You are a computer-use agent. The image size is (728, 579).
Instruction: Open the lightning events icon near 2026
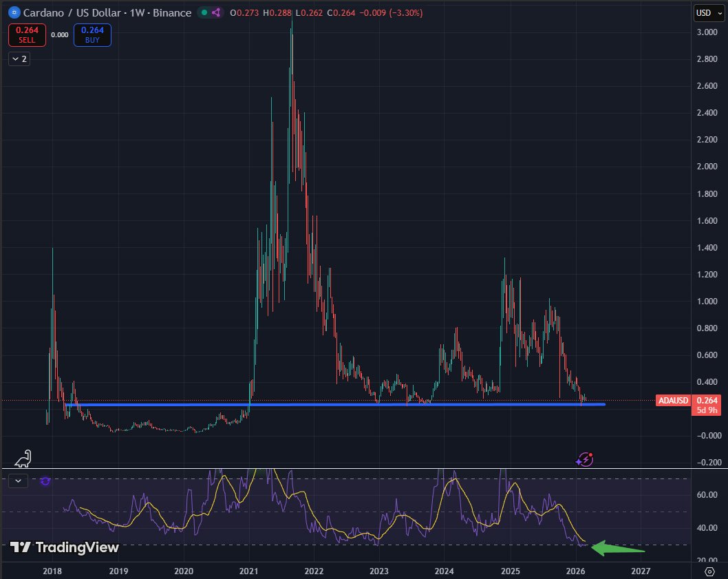[x=585, y=460]
